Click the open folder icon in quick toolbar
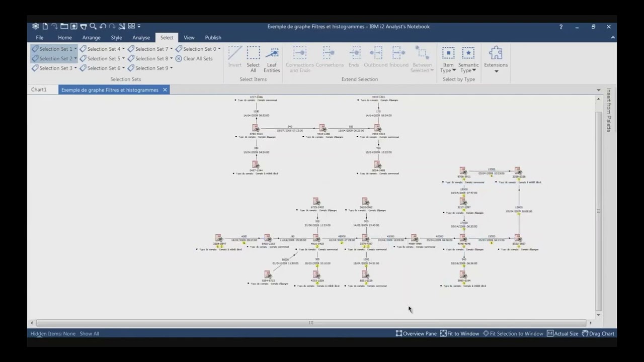This screenshot has width=644, height=362. [x=64, y=26]
